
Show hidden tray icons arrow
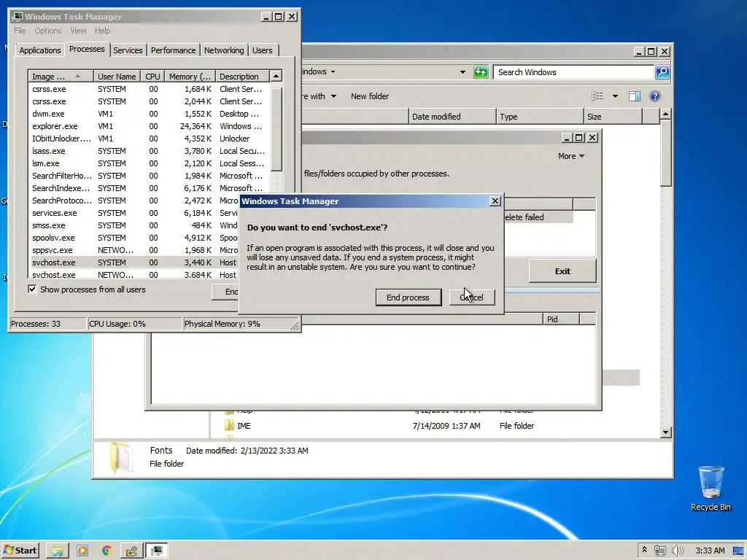644,550
